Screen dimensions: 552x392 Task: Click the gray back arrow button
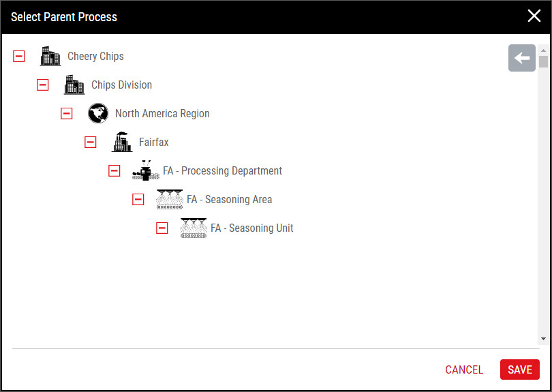point(522,58)
